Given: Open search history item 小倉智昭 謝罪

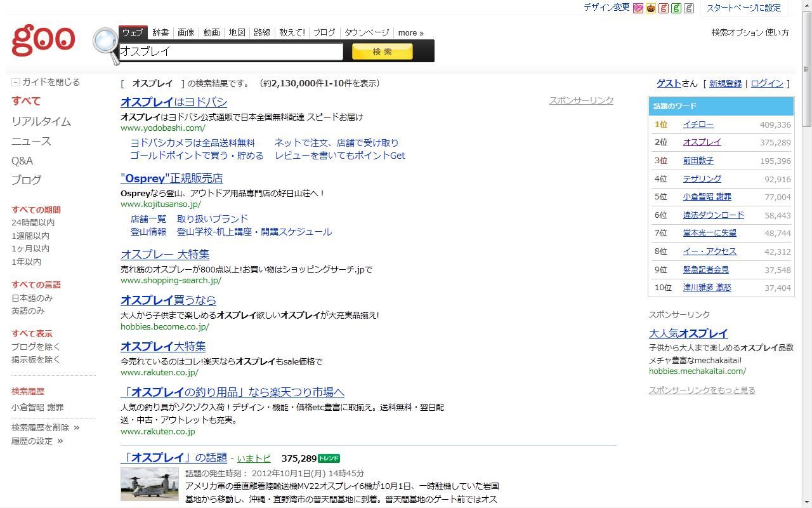Looking at the screenshot, I should [x=37, y=407].
